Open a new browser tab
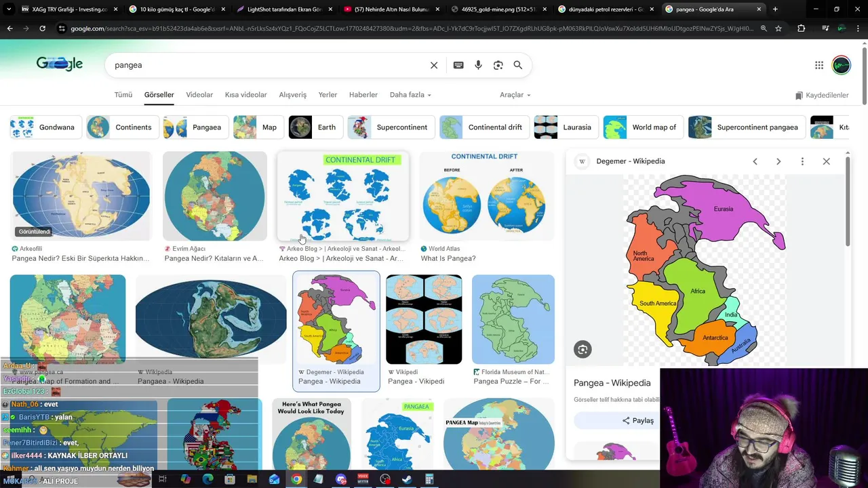 click(x=775, y=9)
